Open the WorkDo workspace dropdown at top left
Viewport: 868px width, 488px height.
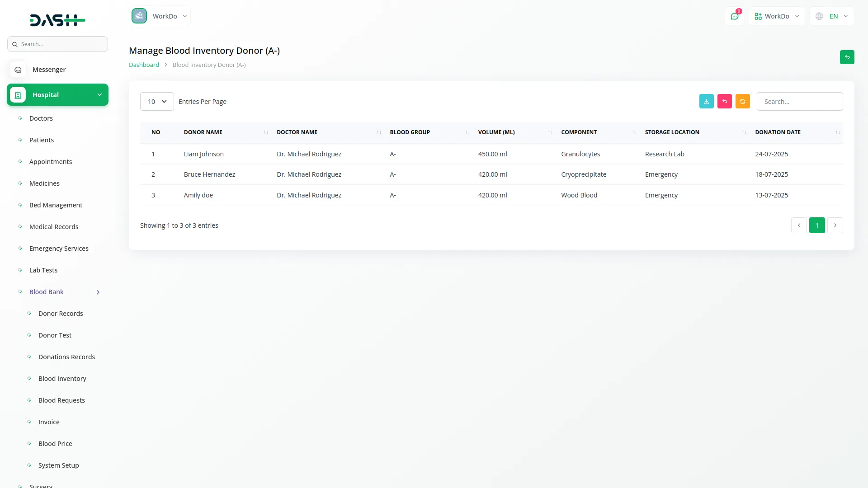click(x=160, y=16)
